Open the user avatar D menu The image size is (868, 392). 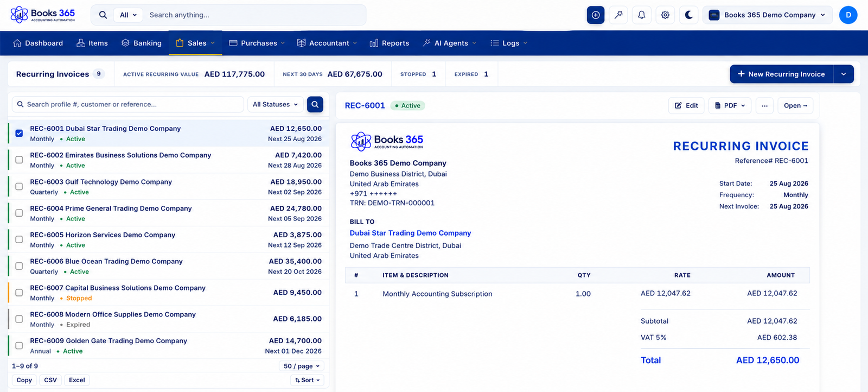pyautogui.click(x=848, y=15)
